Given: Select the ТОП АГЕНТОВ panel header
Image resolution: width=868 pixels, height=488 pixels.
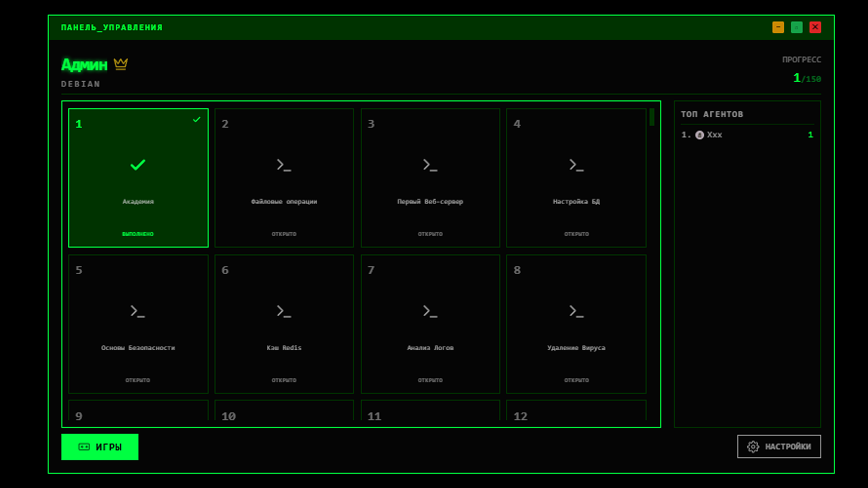Looking at the screenshot, I should [x=712, y=114].
